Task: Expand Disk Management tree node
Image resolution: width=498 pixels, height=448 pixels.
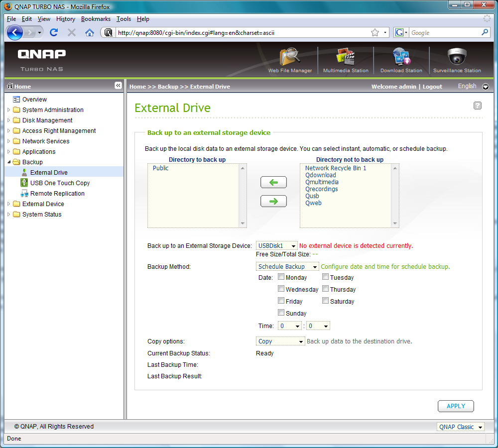Action: [9, 120]
